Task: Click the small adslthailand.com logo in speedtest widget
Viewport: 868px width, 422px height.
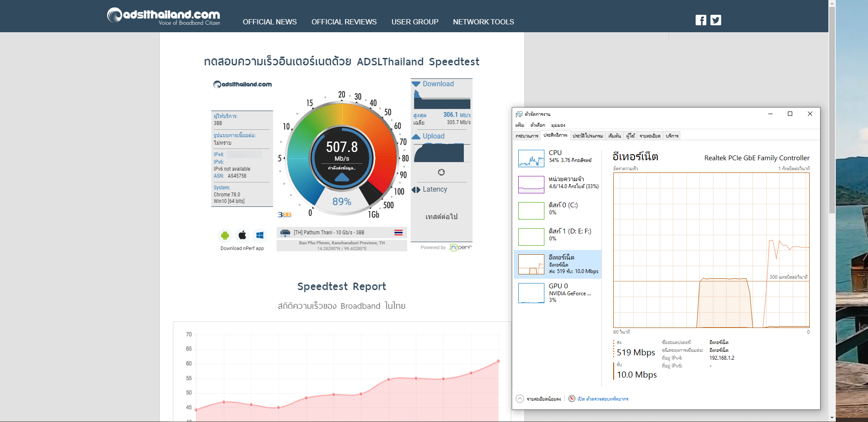Action: click(x=243, y=84)
